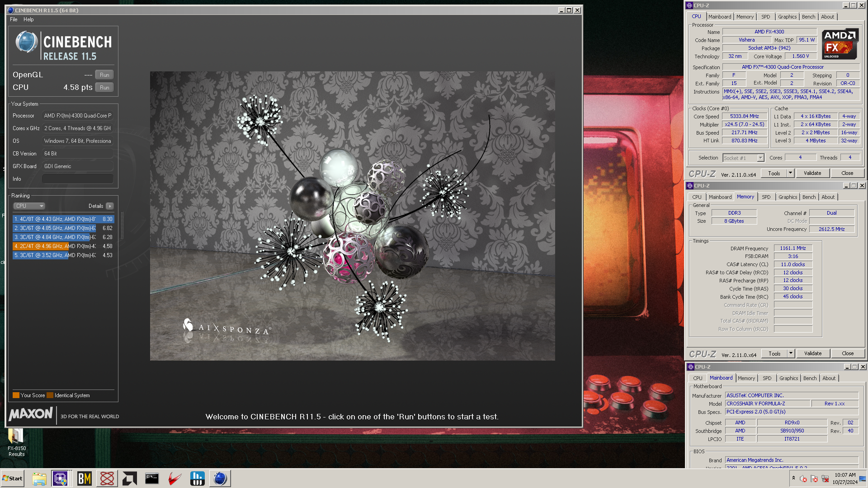Click Tools button in Memory CPU-Z window
The width and height of the screenshot is (868, 488).
coord(774,353)
